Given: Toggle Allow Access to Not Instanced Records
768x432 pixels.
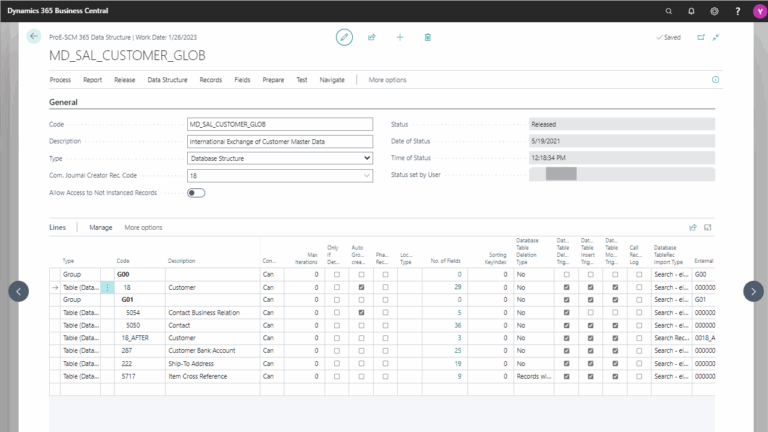Looking at the screenshot, I should [x=196, y=193].
